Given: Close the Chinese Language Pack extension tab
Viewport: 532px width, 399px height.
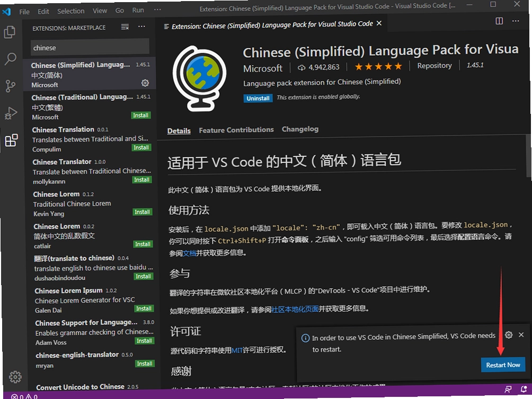Looking at the screenshot, I should click(379, 23).
